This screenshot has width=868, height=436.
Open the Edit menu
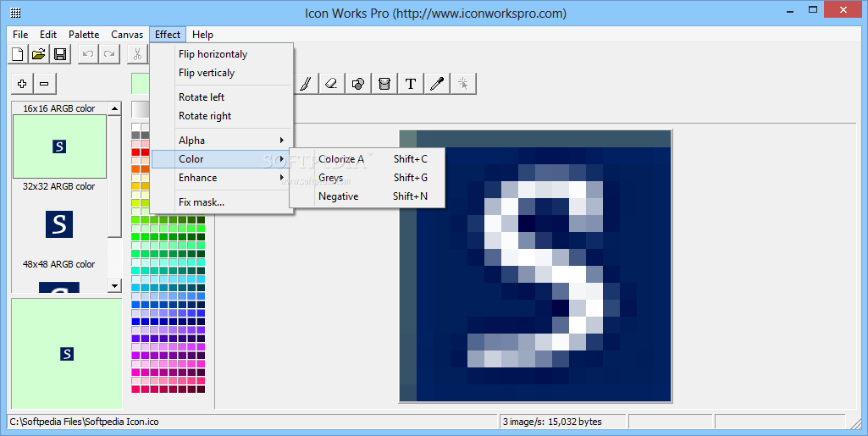48,35
